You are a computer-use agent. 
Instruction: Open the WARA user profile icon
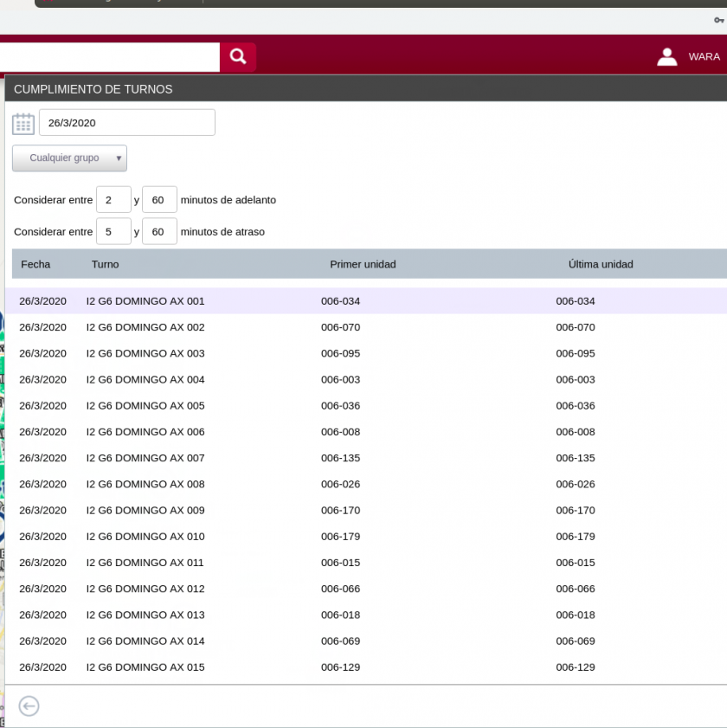[x=666, y=57]
